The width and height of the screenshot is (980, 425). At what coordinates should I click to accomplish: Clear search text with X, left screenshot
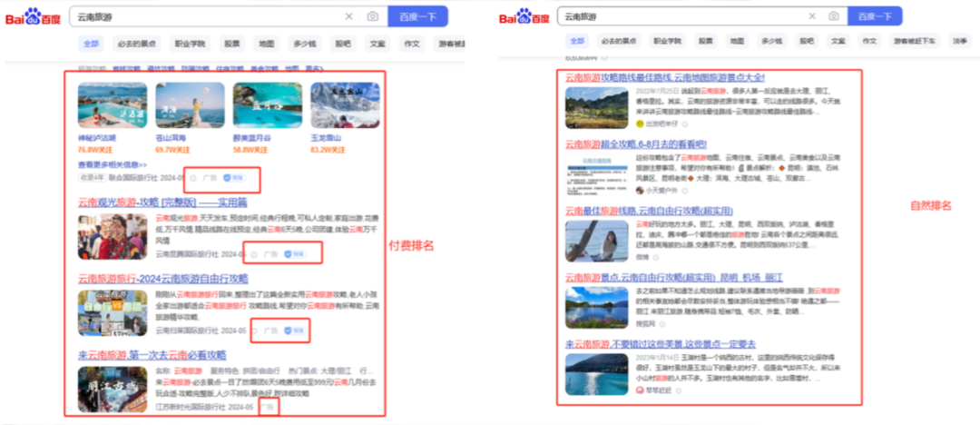click(348, 16)
